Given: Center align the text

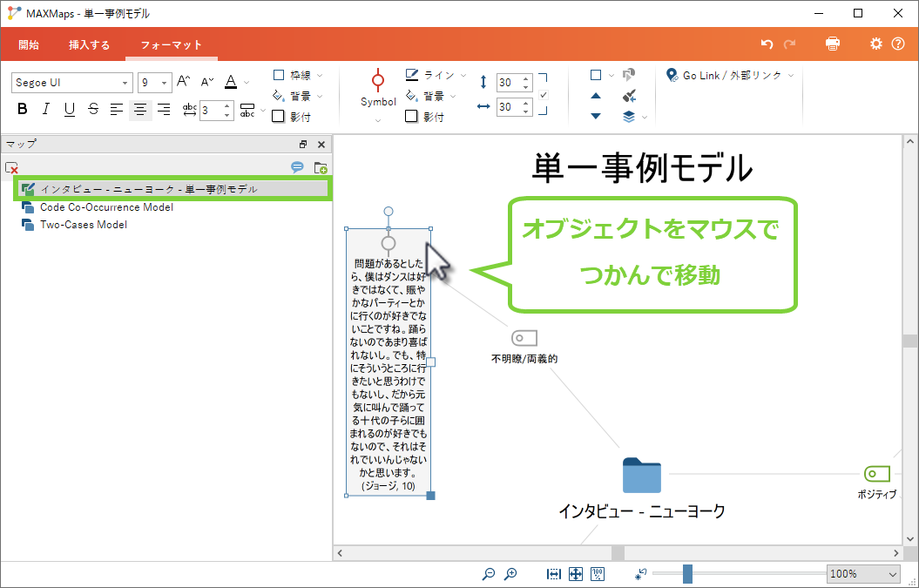Looking at the screenshot, I should coord(140,110).
